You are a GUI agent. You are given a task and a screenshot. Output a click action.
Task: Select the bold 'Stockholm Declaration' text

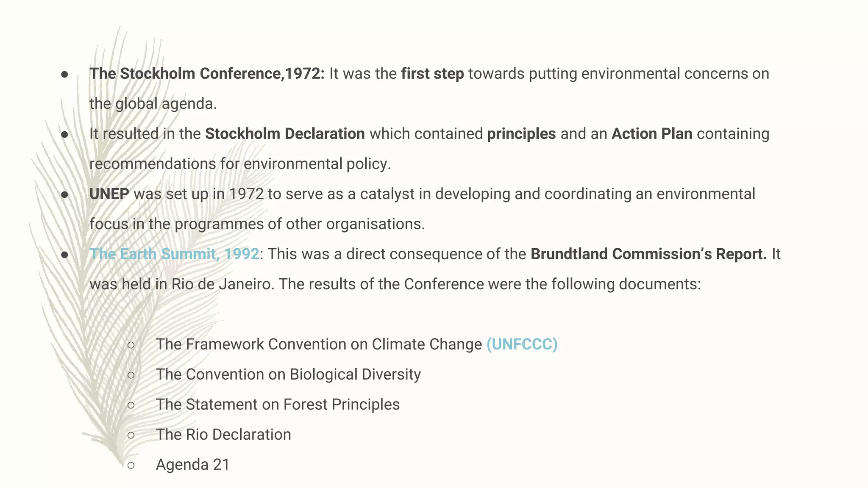(285, 134)
